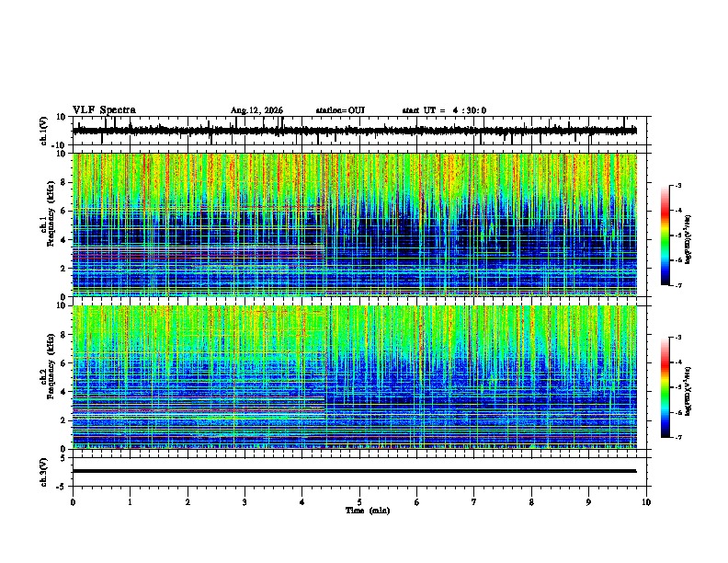This screenshot has height=563, width=728.
Task: Click the time axis tick label "0"
Action: point(73,502)
